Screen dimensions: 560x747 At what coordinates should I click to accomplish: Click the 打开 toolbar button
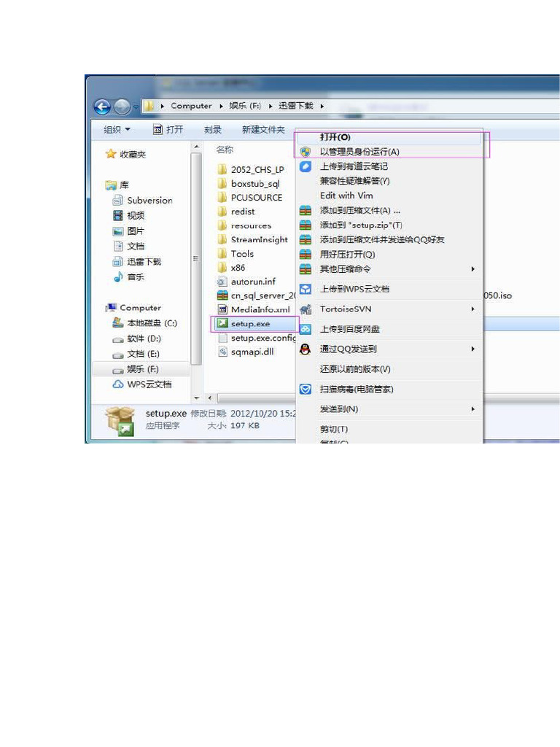(x=168, y=130)
